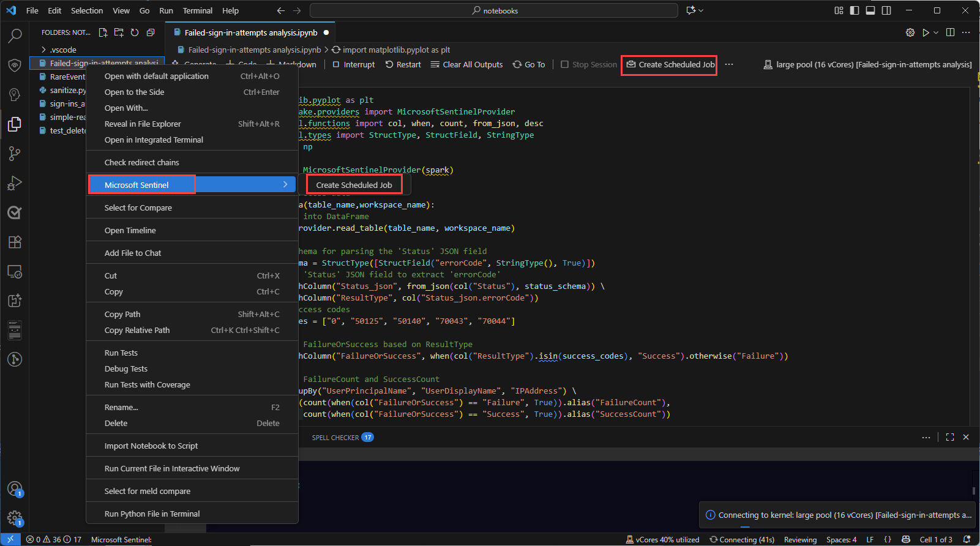The height and width of the screenshot is (546, 980).
Task: Select Create Scheduled Job in submenu
Action: (x=354, y=185)
